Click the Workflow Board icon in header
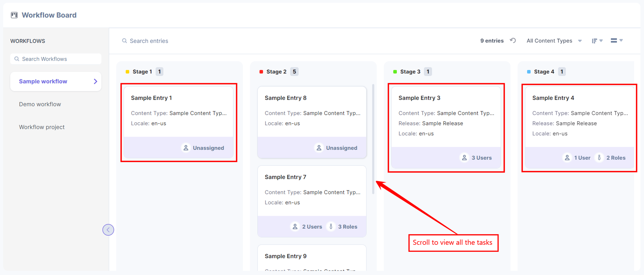Viewport: 644px width, 275px height. tap(14, 15)
